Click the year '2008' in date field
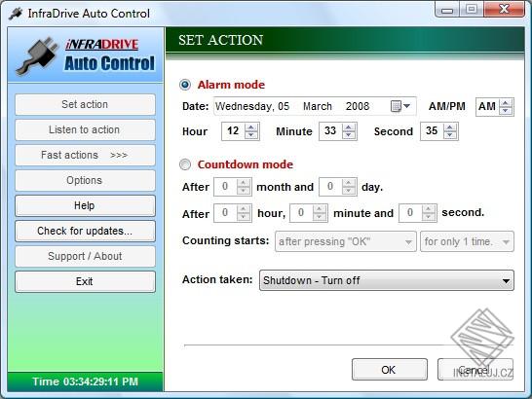This screenshot has width=532, height=399. [358, 106]
